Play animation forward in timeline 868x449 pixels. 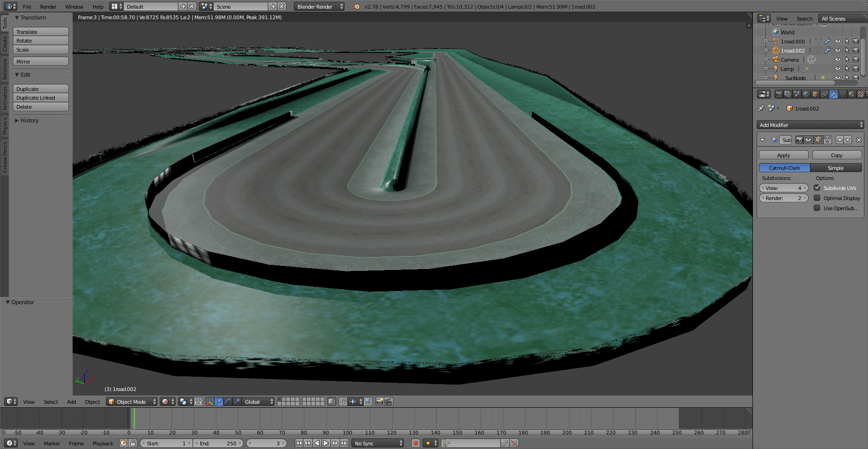326,443
